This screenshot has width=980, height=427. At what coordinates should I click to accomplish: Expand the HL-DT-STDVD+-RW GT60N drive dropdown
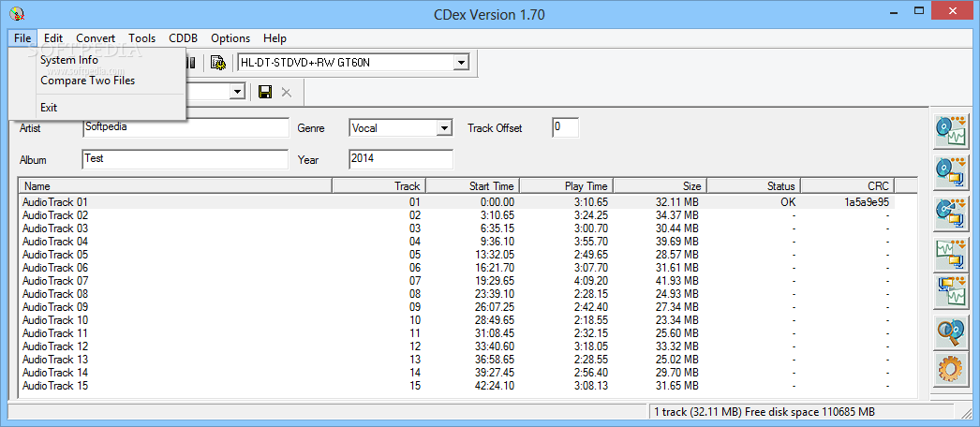[x=461, y=63]
